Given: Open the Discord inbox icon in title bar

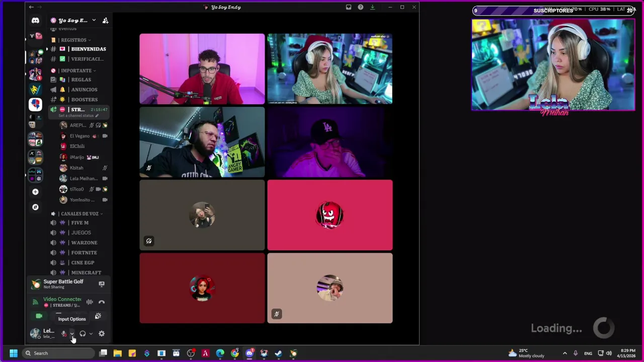Looking at the screenshot, I should [x=348, y=7].
